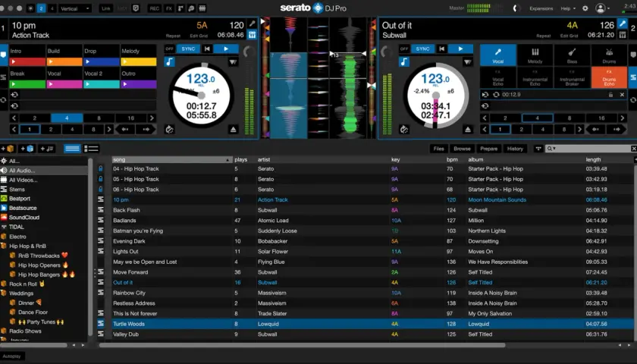Screen dimensions: 637x364
Task: Select 4 deck layout button
Action: (x=52, y=8)
